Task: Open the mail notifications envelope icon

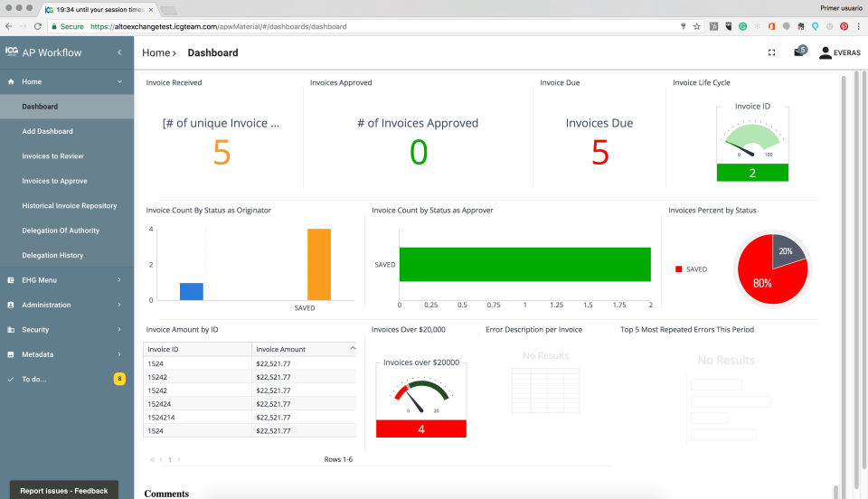Action: tap(798, 52)
